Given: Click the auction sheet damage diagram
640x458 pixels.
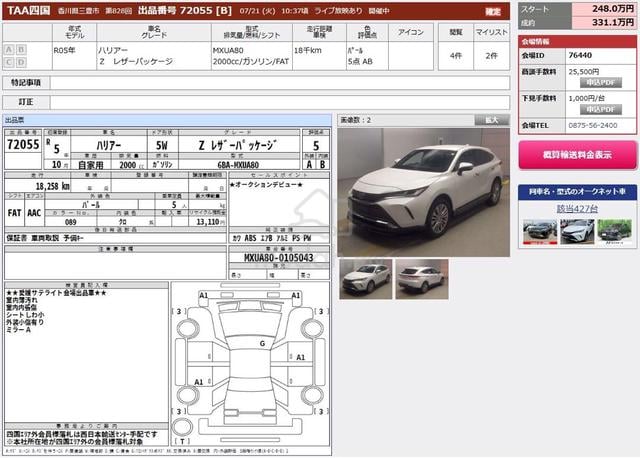Looking at the screenshot, I should [250, 364].
